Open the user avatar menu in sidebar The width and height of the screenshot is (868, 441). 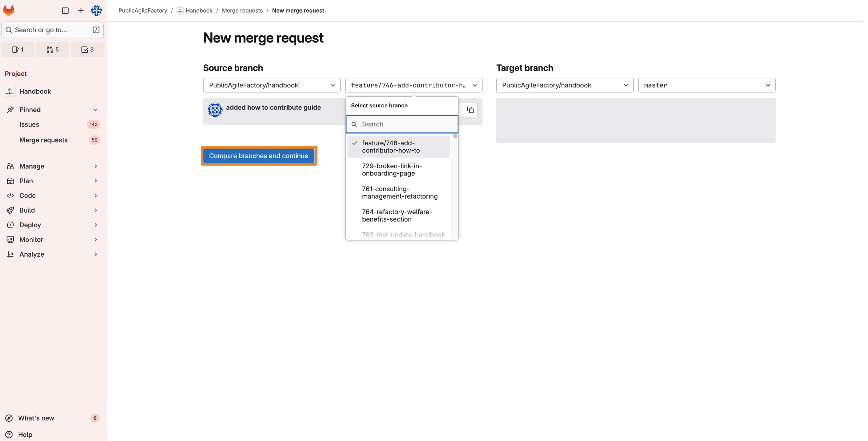tap(96, 11)
